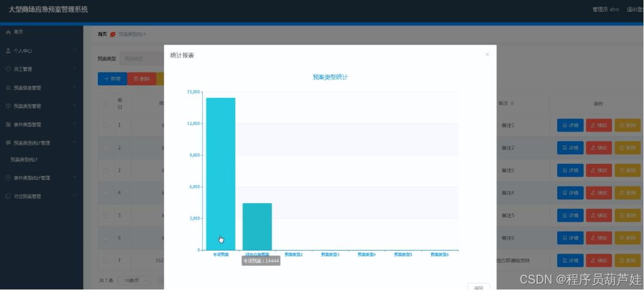Click 修改 for the 备注2 row
The image size is (644, 290).
point(599,148)
